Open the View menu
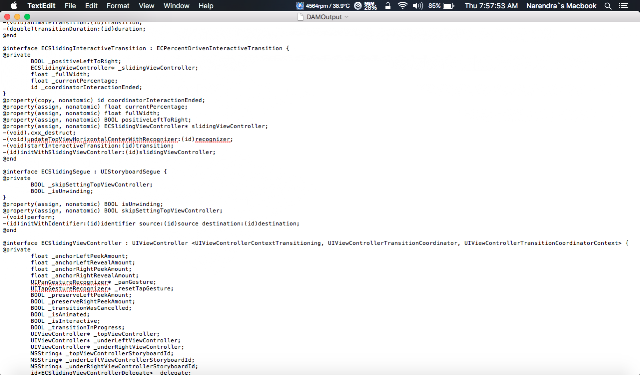The image size is (640, 375). coord(146,6)
